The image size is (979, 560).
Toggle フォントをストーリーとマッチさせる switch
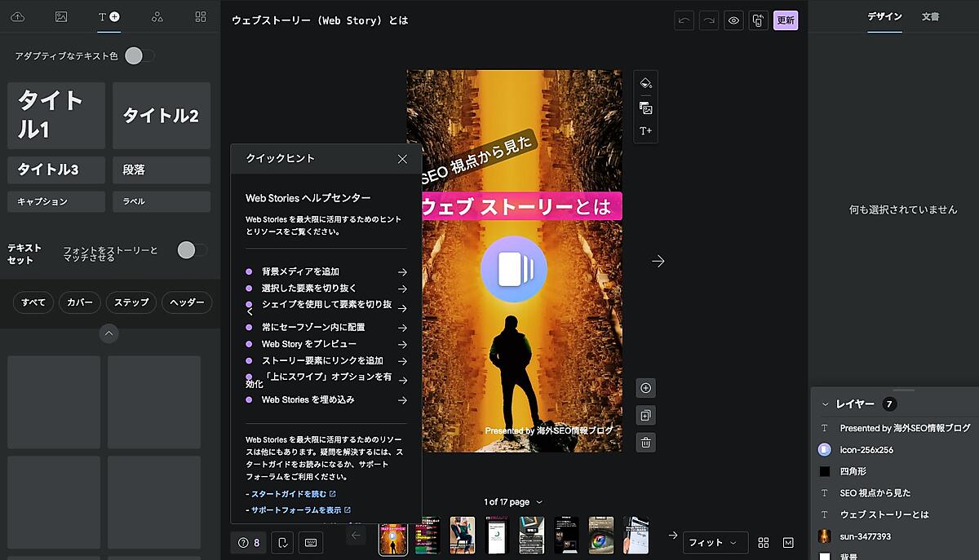(192, 250)
